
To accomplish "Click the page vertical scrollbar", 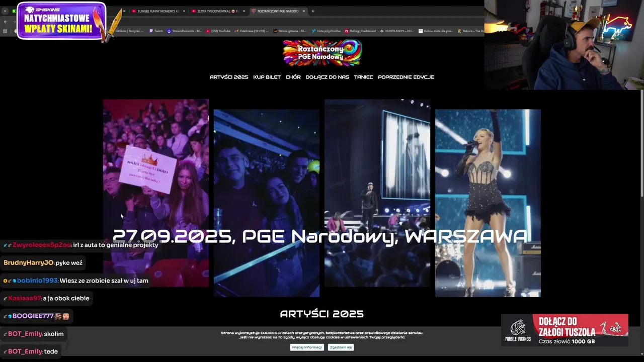I will (x=641, y=143).
